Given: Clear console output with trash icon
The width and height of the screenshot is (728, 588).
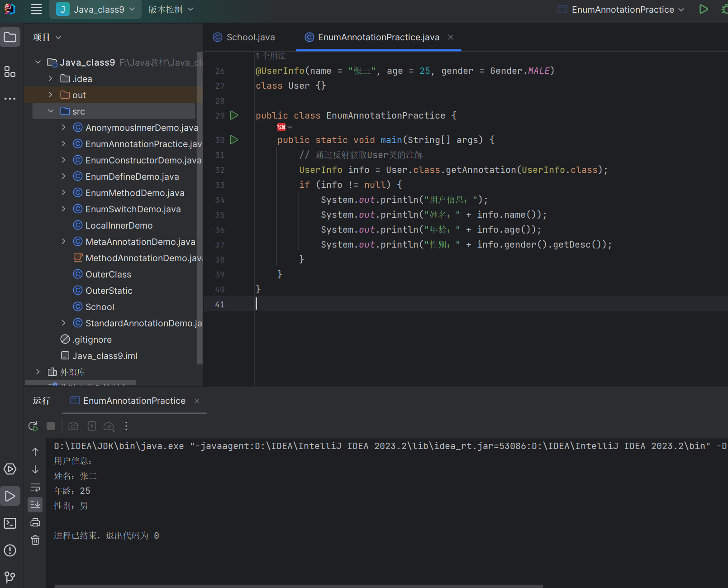Looking at the screenshot, I should tap(35, 540).
